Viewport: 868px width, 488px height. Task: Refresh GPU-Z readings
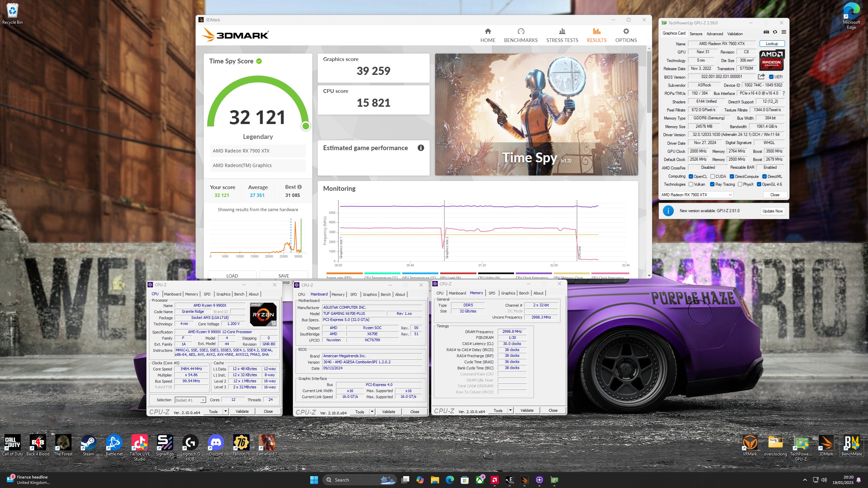click(775, 32)
